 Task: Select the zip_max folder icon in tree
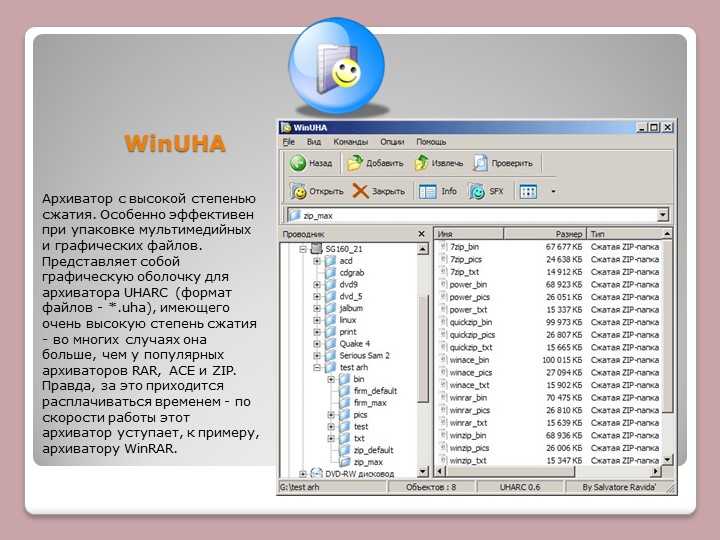click(345, 462)
